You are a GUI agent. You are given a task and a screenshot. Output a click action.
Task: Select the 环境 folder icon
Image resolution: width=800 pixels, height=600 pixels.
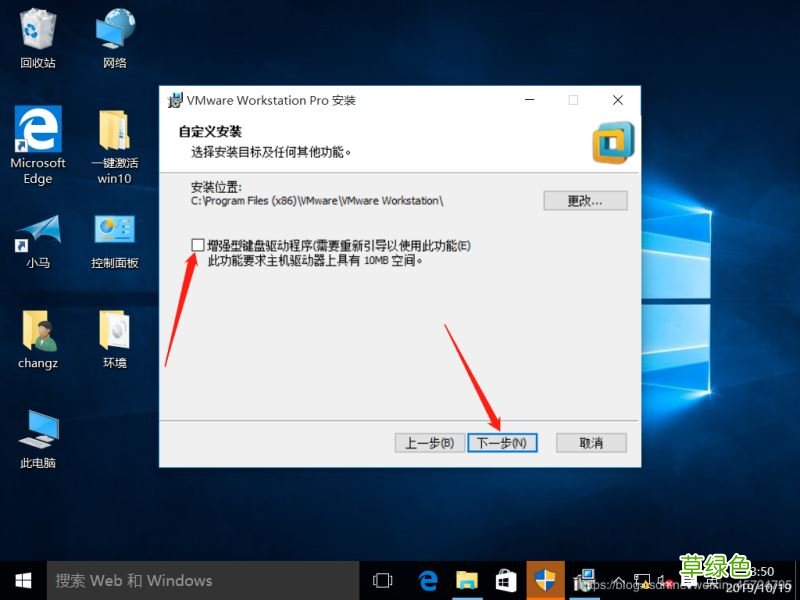(115, 339)
